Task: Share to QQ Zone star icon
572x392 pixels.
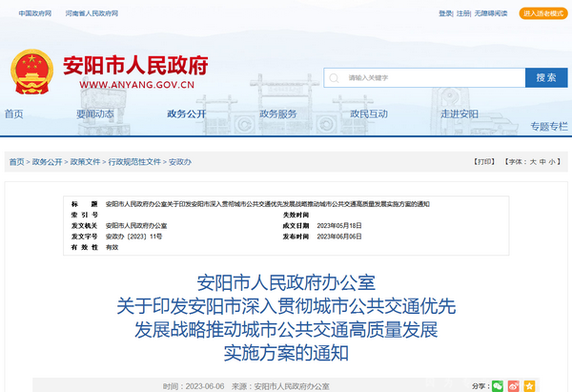Action: (529, 385)
